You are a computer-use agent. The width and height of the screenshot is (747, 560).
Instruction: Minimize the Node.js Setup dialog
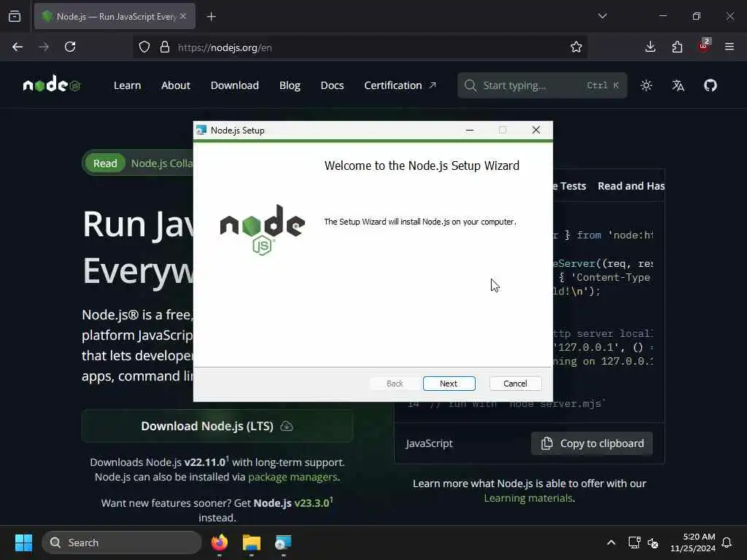pyautogui.click(x=470, y=130)
